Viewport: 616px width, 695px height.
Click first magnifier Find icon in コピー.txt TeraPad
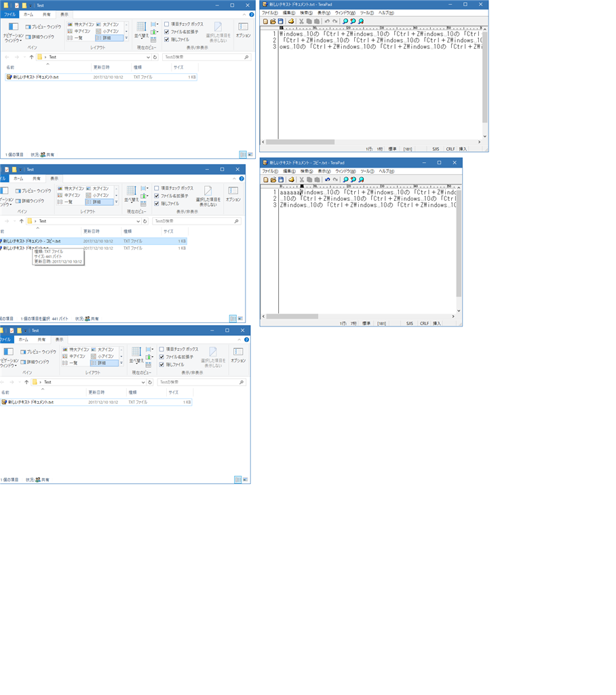tap(346, 179)
